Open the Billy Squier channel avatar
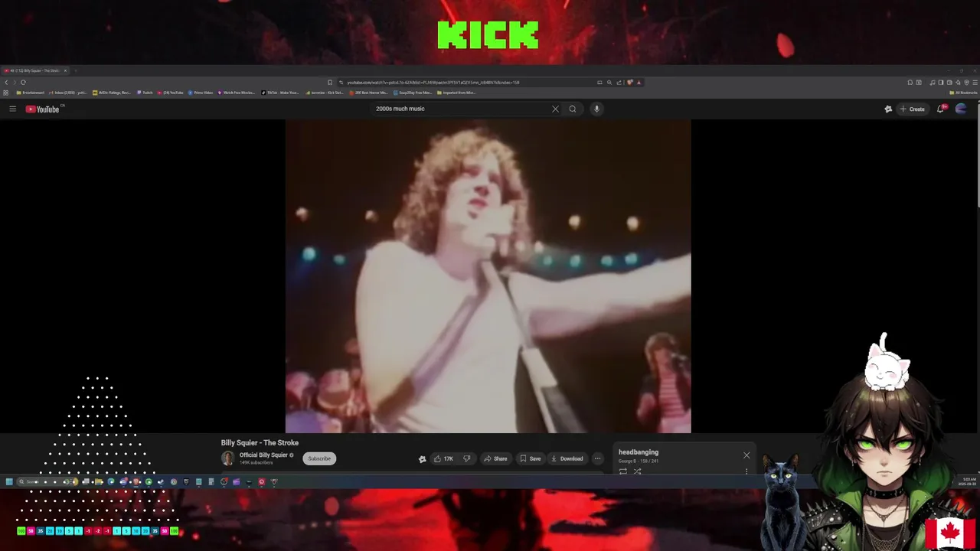The width and height of the screenshot is (980, 551). tap(227, 458)
